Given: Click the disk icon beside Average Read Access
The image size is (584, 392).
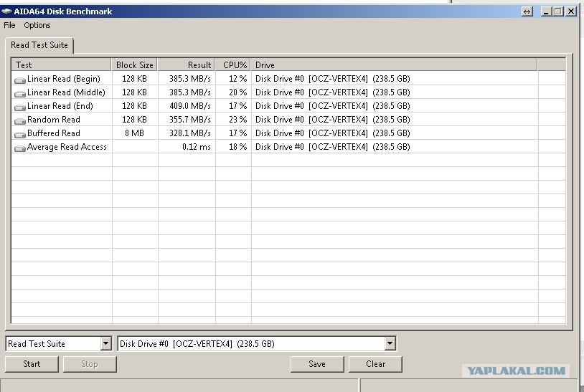Looking at the screenshot, I should (20, 148).
